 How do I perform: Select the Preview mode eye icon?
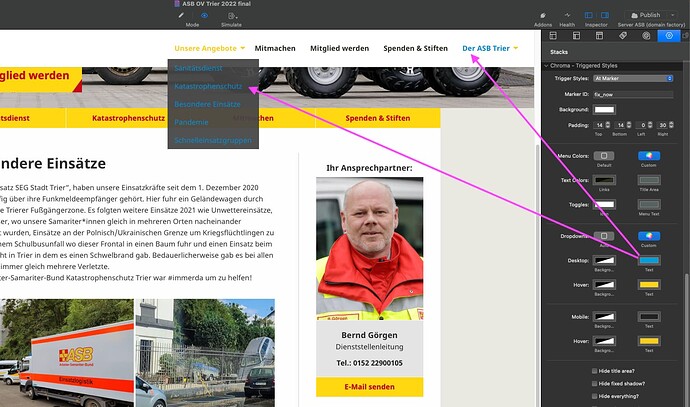tap(204, 15)
